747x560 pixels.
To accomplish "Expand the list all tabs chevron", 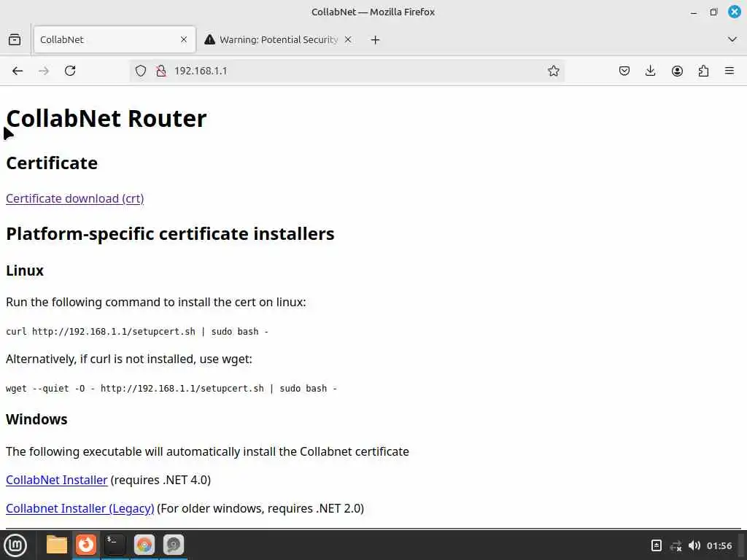I will [732, 39].
